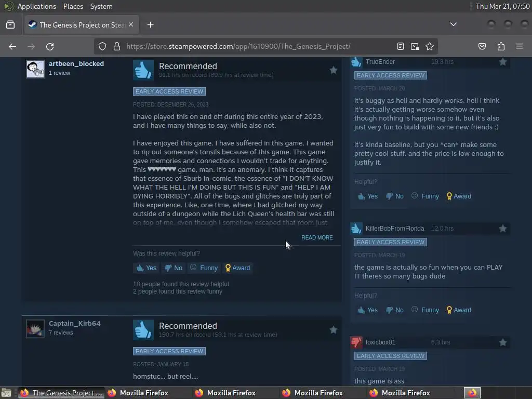Click show desktop icon in taskbar

tap(6, 393)
